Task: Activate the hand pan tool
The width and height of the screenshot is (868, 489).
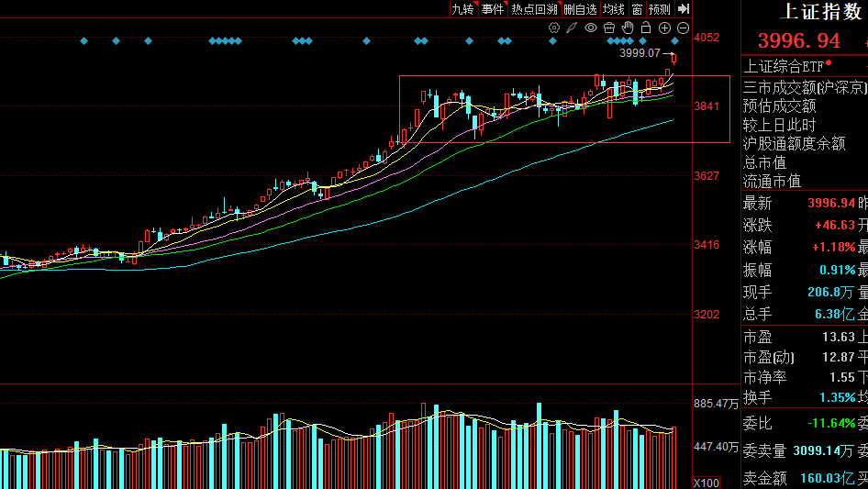Action: pyautogui.click(x=628, y=28)
